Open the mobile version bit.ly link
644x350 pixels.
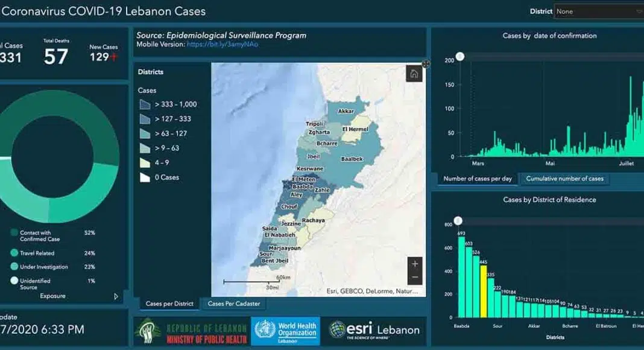point(222,45)
